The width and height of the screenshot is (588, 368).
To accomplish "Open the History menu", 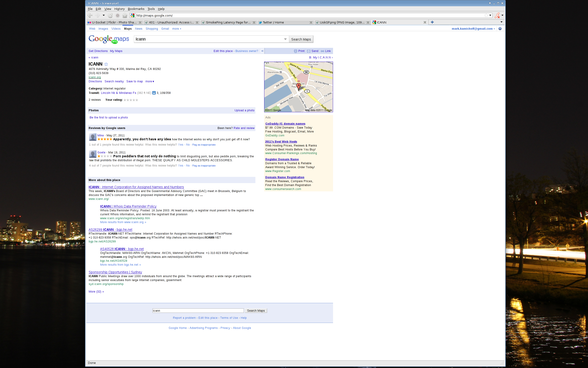I will [x=119, y=9].
